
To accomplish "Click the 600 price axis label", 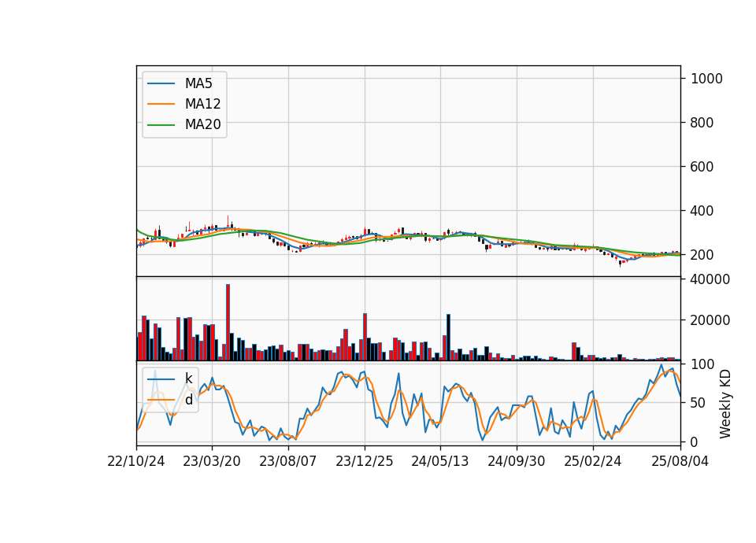I will [x=702, y=167].
